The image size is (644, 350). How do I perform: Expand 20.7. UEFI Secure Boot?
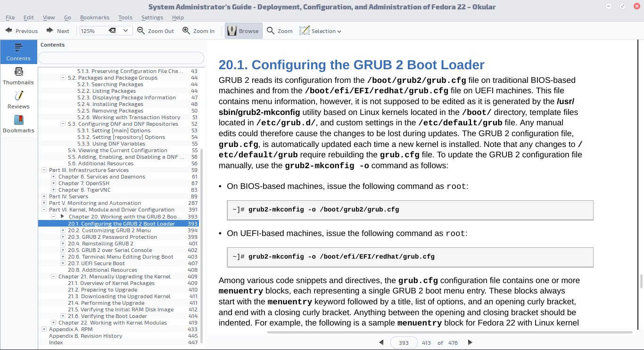pyautogui.click(x=63, y=263)
